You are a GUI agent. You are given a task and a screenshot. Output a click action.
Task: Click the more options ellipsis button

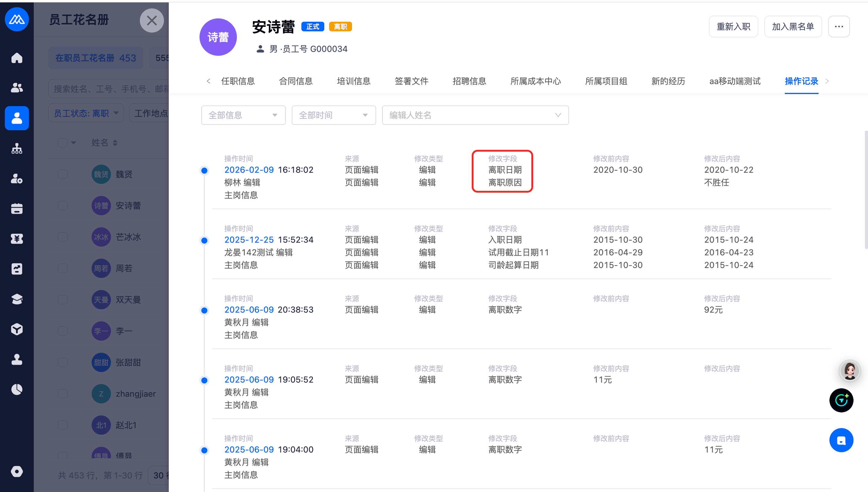tap(839, 27)
